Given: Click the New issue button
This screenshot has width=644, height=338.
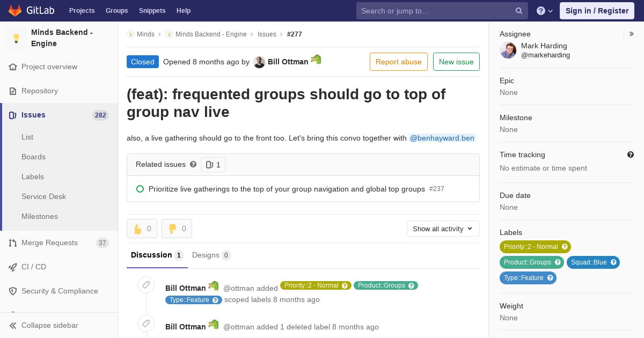Looking at the screenshot, I should tap(456, 62).
